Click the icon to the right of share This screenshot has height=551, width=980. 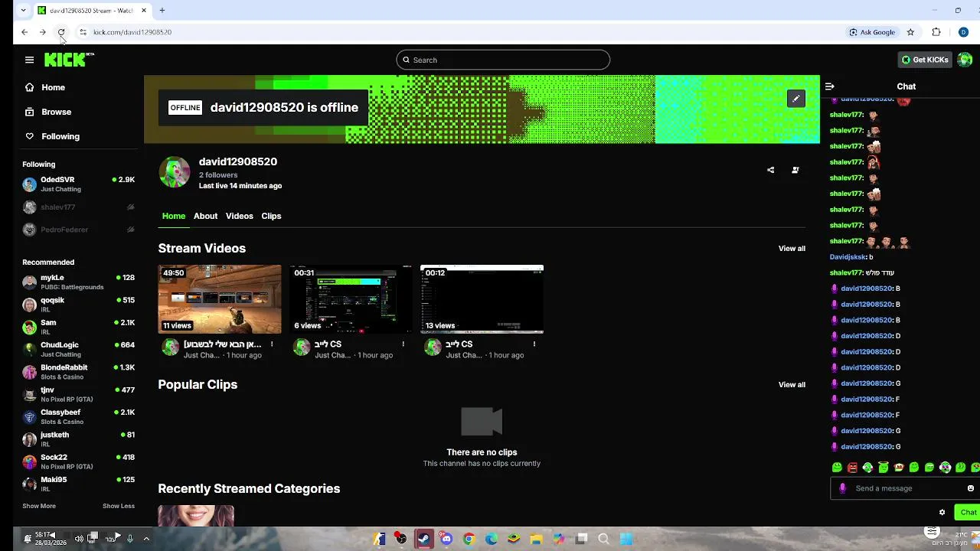tap(795, 170)
